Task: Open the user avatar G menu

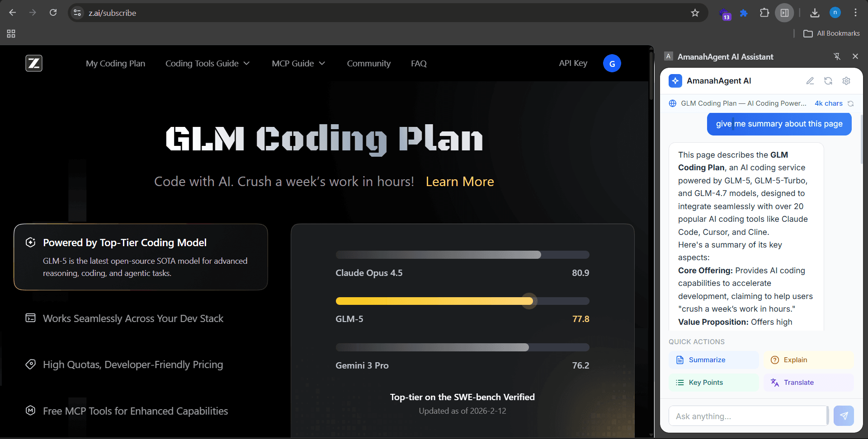Action: 612,63
